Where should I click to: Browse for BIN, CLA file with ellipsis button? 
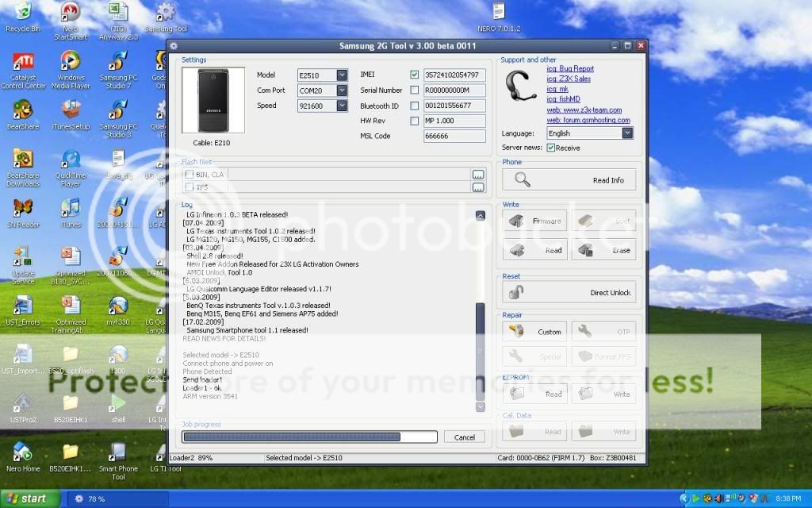coord(478,175)
